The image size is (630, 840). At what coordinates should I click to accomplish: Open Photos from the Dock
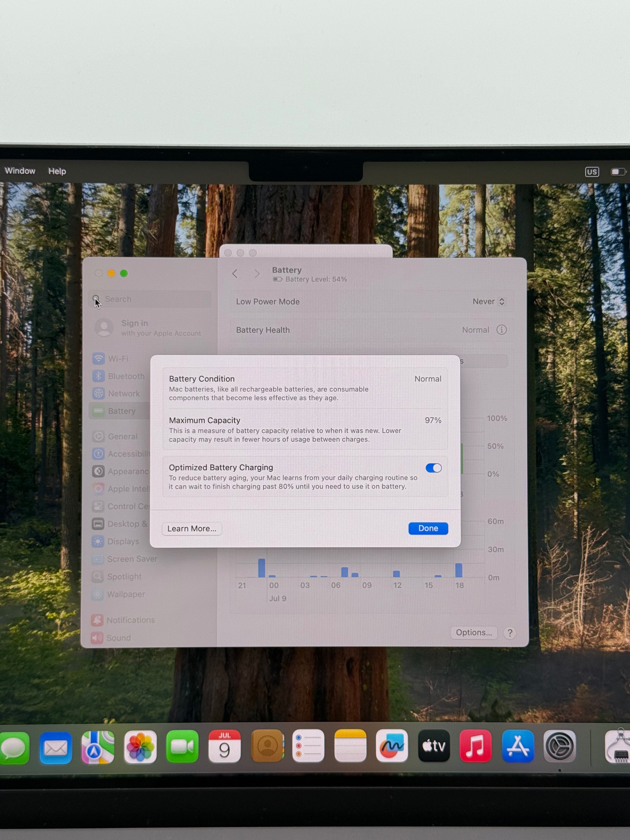pos(140,747)
